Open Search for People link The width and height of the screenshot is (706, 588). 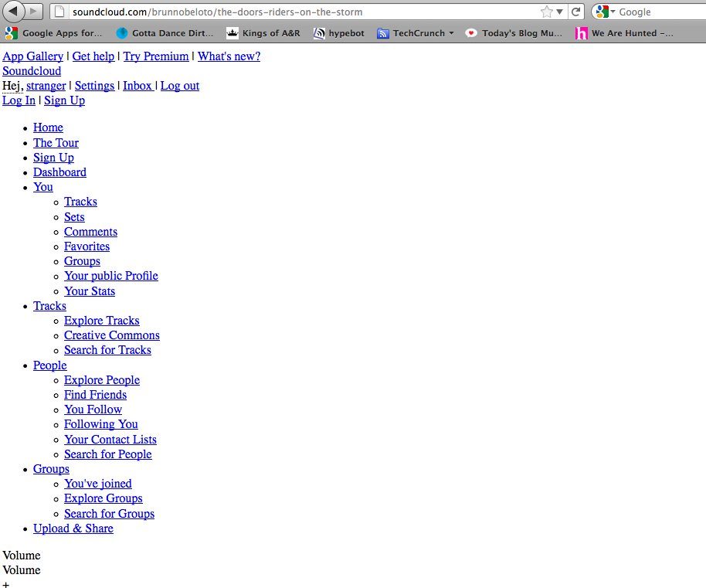108,455
